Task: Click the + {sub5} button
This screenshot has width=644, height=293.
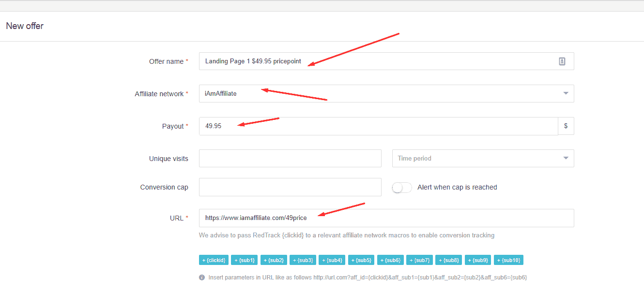Action: click(x=361, y=260)
